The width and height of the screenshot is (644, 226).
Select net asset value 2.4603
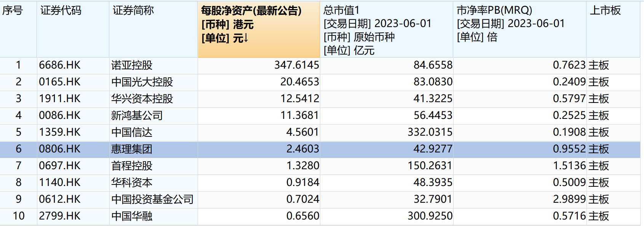pyautogui.click(x=303, y=149)
